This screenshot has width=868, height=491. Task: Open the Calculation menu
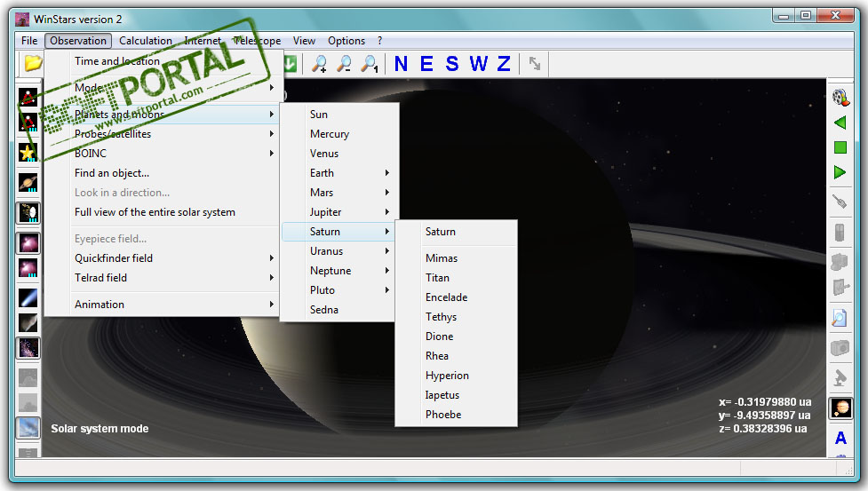tap(146, 40)
